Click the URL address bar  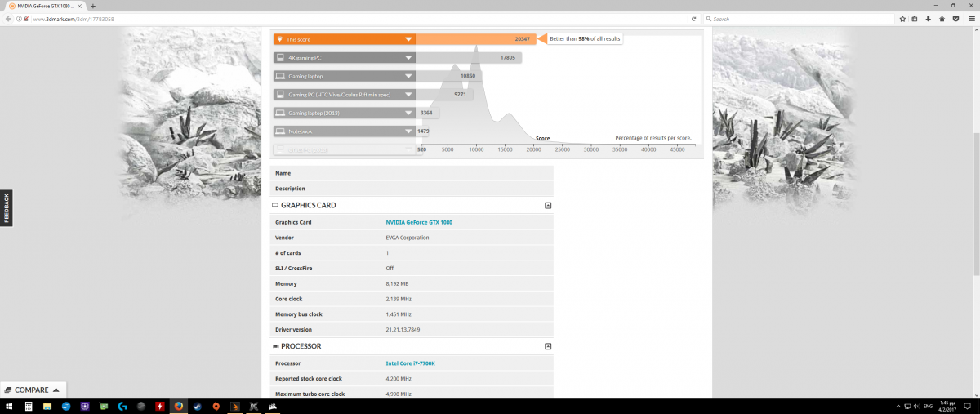[x=351, y=19]
